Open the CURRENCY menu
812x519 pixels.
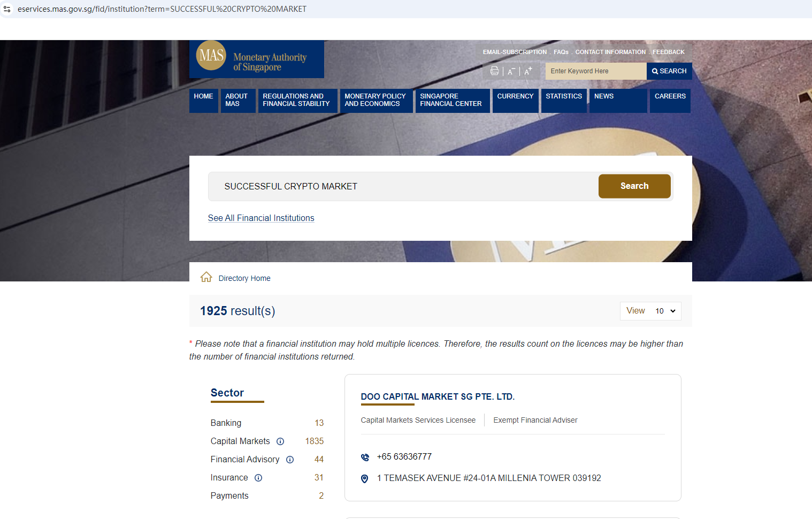[516, 101]
